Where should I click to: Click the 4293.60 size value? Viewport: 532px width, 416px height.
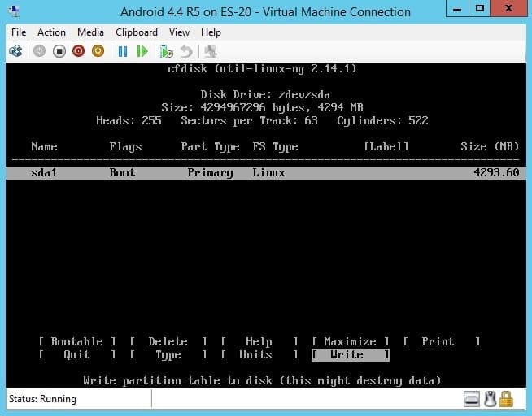click(x=496, y=173)
